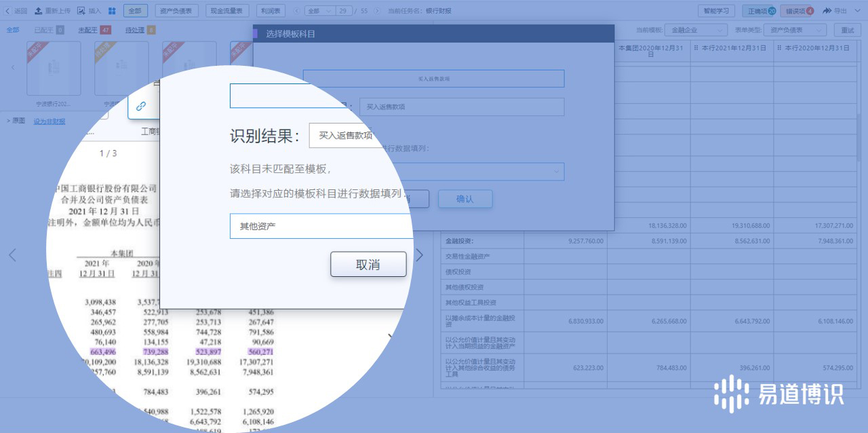
Task: Click the 导出 export arrow icon
Action: tap(827, 11)
